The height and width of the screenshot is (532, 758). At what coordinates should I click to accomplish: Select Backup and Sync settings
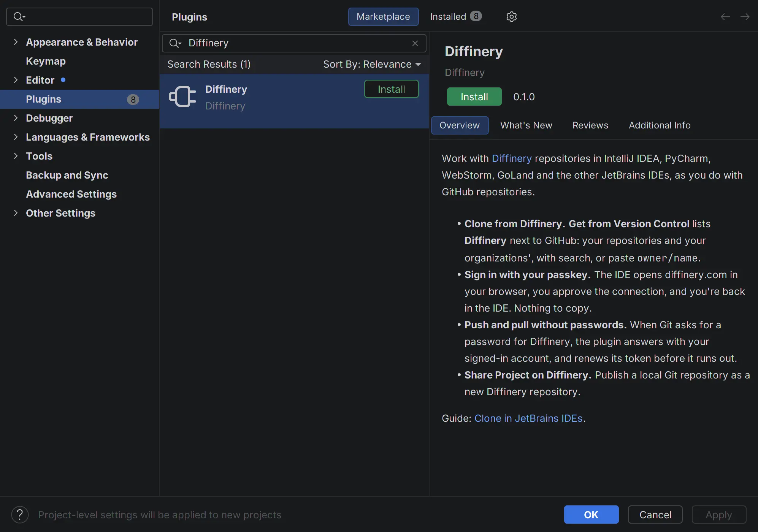[x=67, y=175]
